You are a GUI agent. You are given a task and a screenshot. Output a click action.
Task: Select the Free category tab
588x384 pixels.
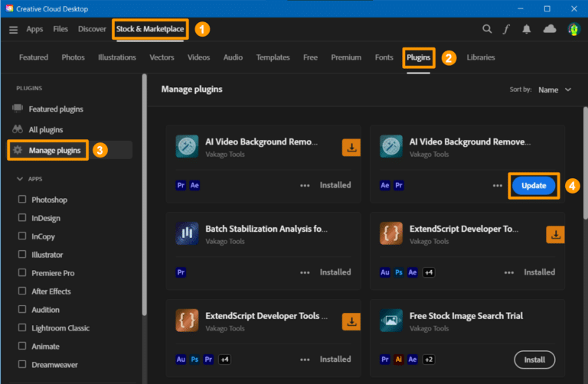pyautogui.click(x=310, y=57)
